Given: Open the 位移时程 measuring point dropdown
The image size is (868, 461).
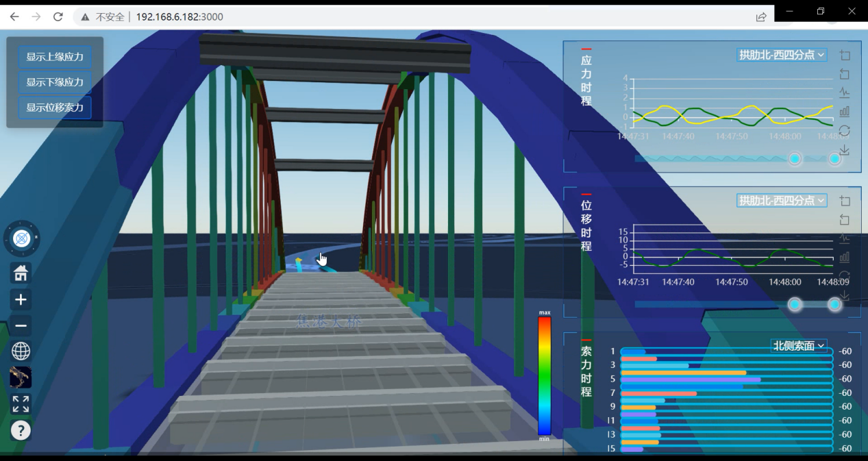Looking at the screenshot, I should tap(782, 200).
